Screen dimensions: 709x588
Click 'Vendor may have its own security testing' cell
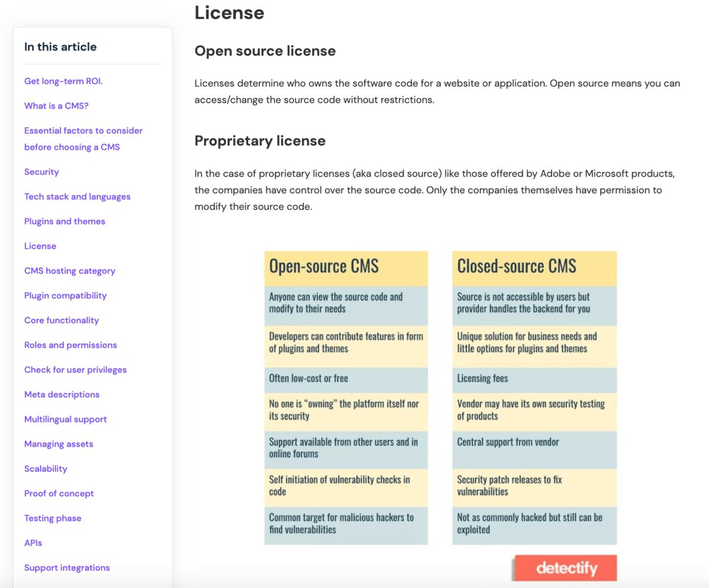pos(535,411)
